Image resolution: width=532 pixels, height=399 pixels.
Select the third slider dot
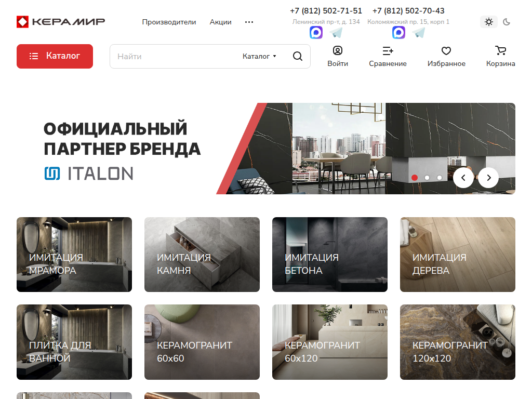tap(440, 178)
